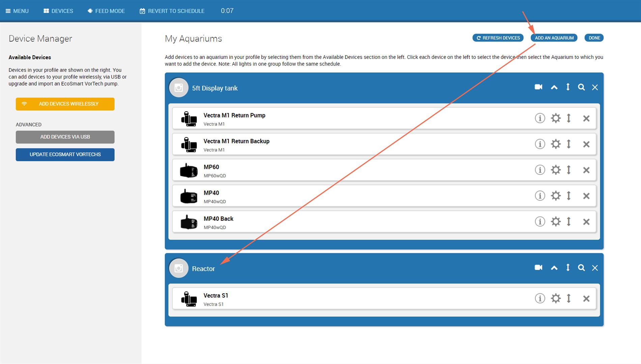
Task: Remove MP40 Back device from aquarium
Action: point(586,222)
